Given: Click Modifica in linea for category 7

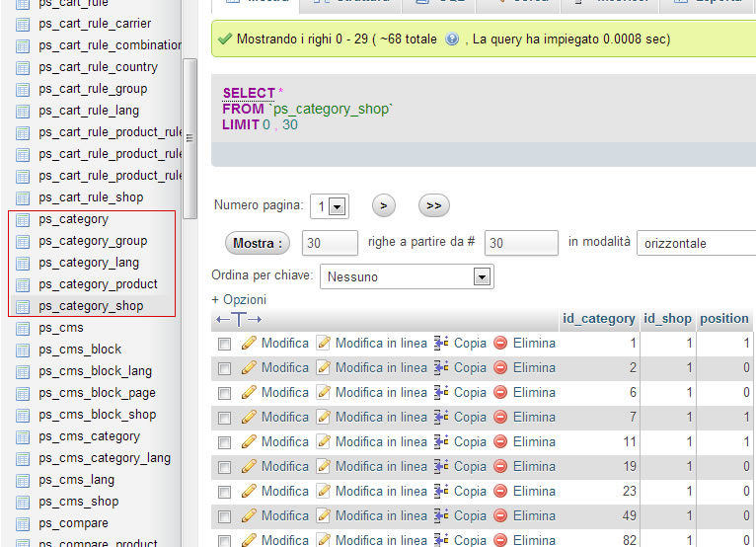Looking at the screenshot, I should click(381, 417).
